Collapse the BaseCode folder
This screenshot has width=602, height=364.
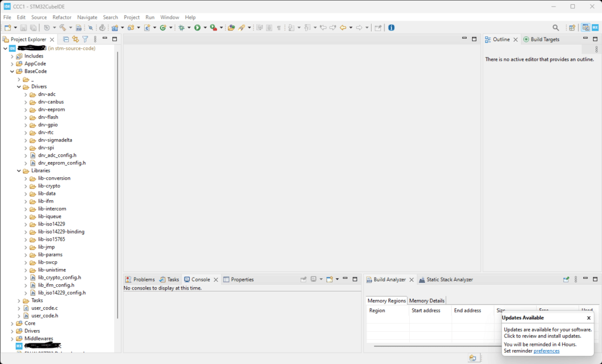coord(12,72)
